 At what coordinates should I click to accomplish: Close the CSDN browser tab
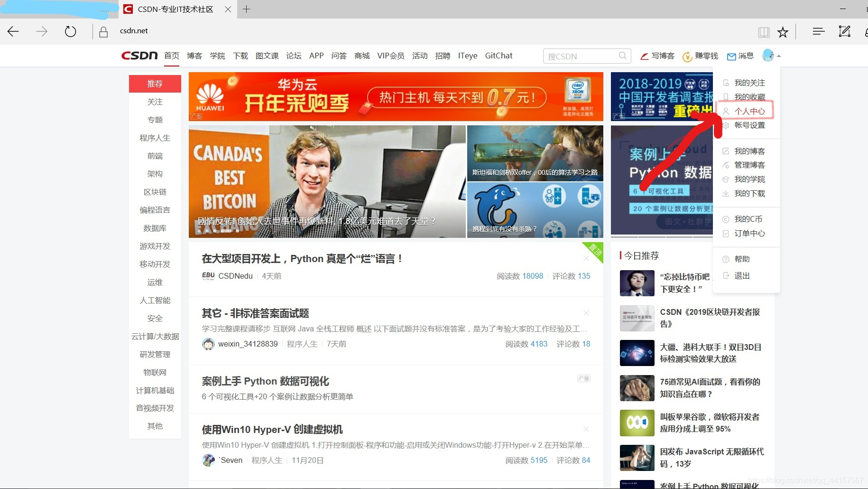click(228, 9)
